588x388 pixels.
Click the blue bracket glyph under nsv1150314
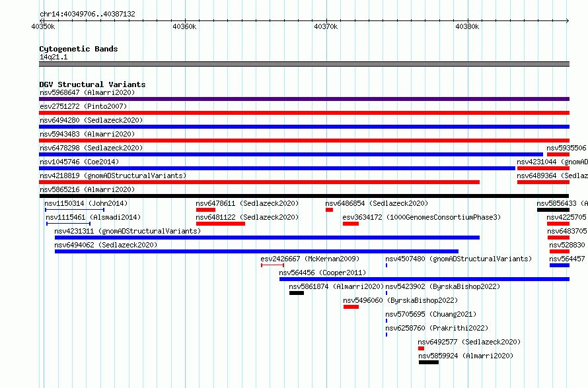tap(75, 210)
